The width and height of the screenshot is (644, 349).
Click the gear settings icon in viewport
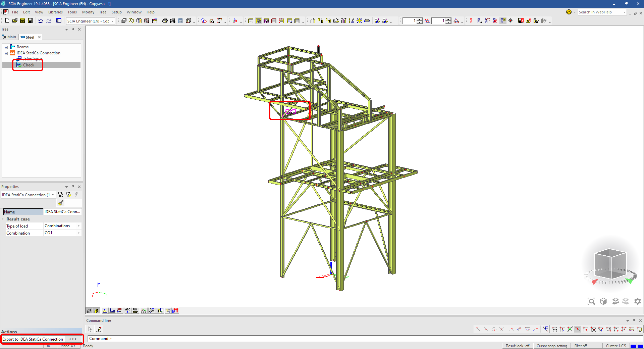pos(637,301)
